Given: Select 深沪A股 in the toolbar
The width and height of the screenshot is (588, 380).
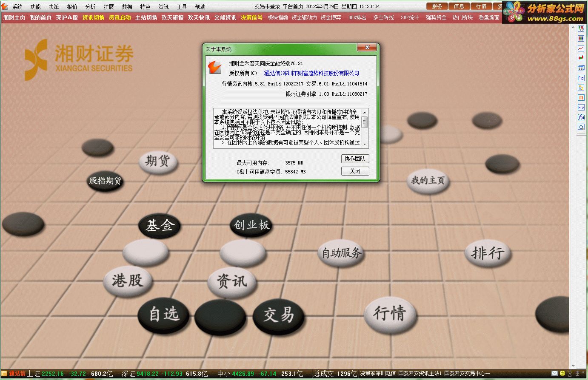Looking at the screenshot, I should click(x=67, y=17).
